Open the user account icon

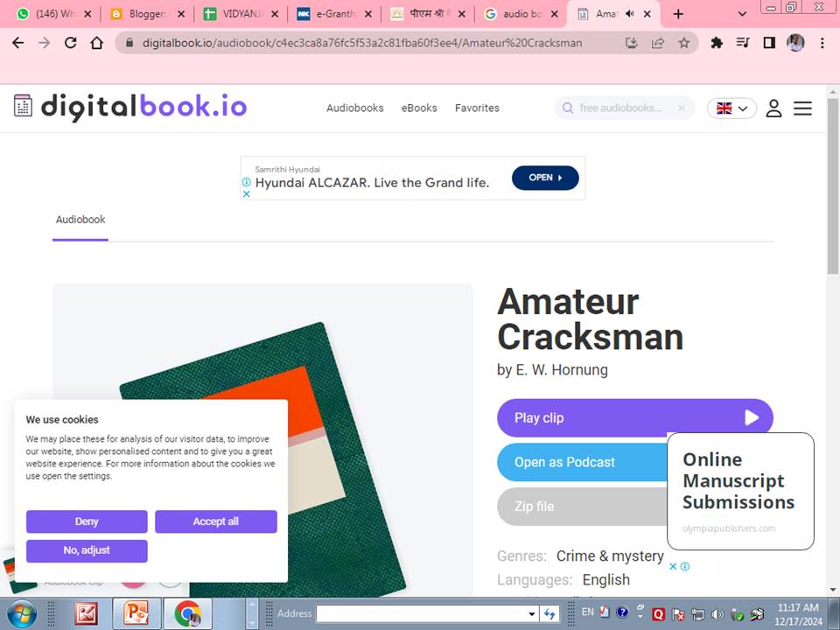[x=773, y=108]
